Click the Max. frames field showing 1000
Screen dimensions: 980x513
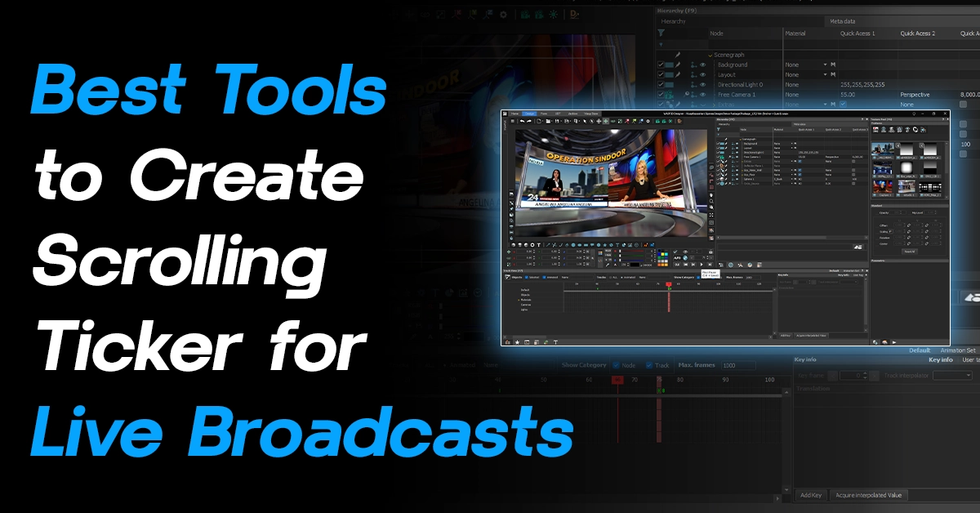tap(739, 365)
